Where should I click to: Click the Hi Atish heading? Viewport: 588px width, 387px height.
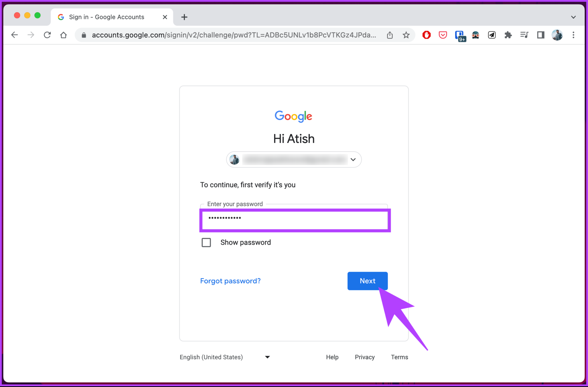tap(294, 139)
